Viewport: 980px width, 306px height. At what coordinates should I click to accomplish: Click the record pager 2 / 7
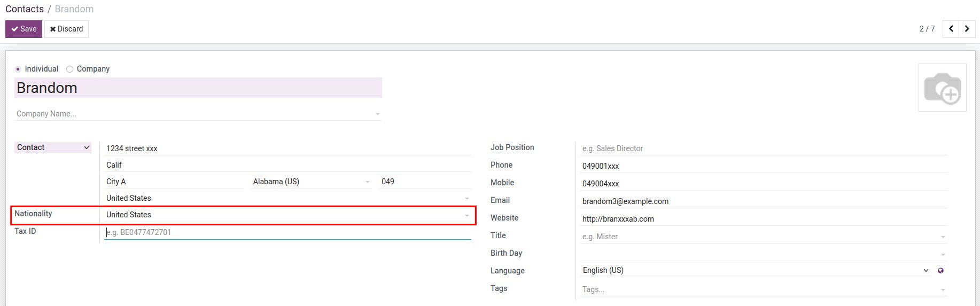point(927,29)
